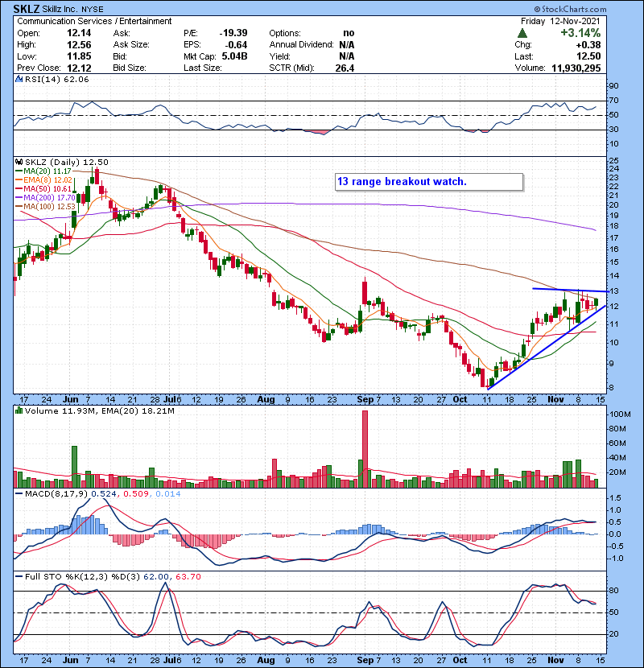Select the Open value 12.14
The height and width of the screenshot is (668, 644).
[x=79, y=33]
